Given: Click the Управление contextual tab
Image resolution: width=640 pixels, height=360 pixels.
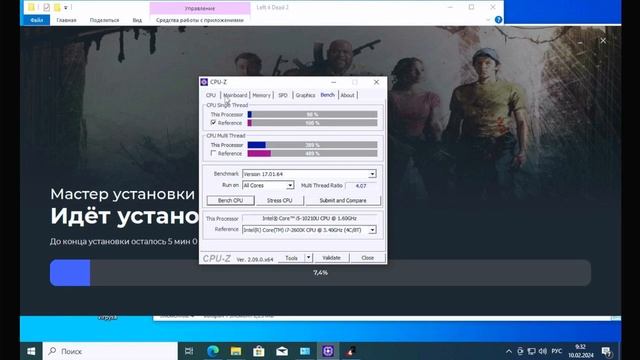Looking at the screenshot, I should [200, 8].
